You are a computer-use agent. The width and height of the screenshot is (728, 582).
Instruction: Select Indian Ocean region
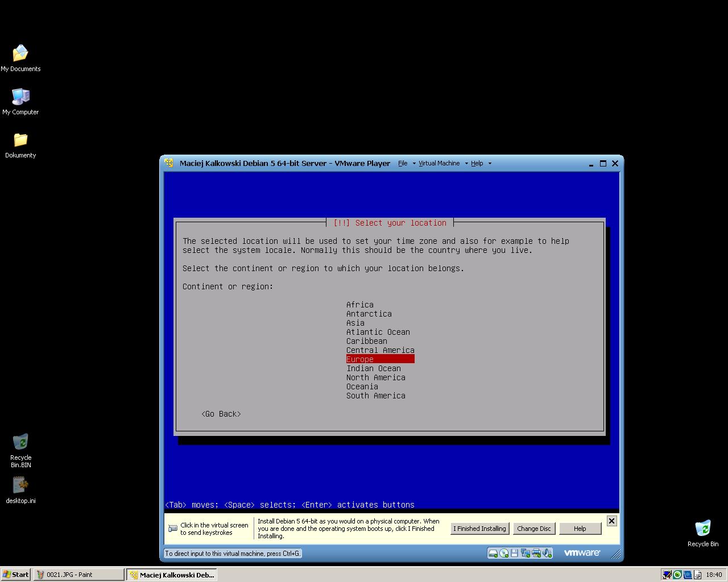(x=374, y=368)
